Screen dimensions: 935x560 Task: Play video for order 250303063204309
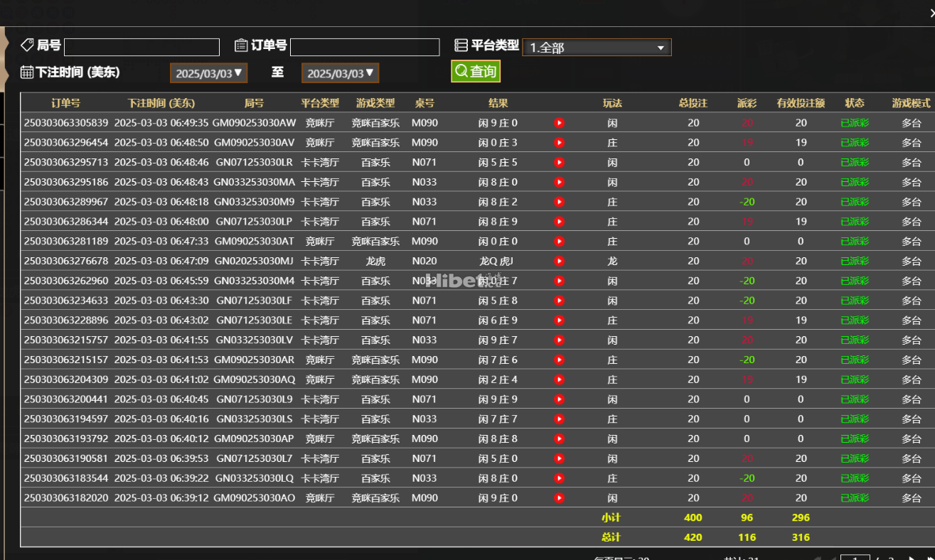560,379
